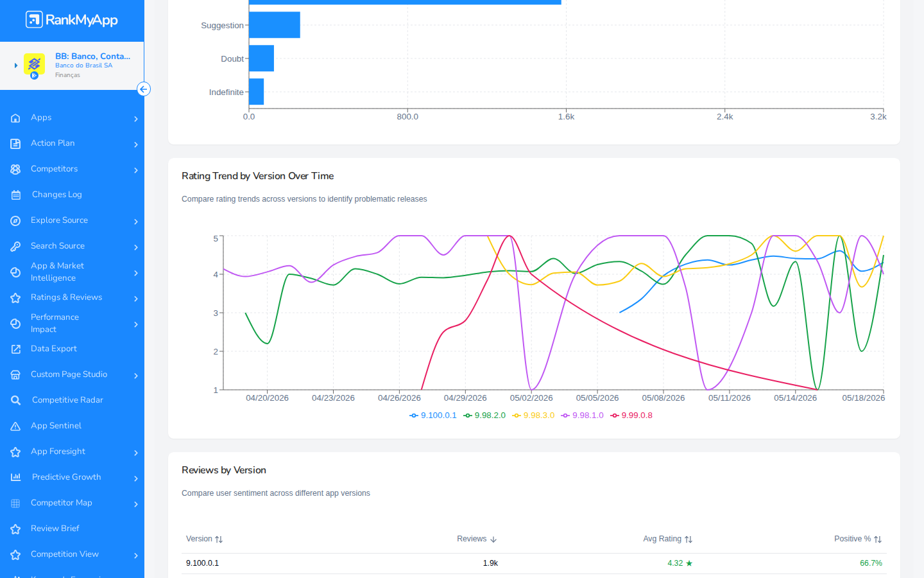Toggle the 9.98.1.0 series in chart legend
The height and width of the screenshot is (578, 924).
coord(582,416)
